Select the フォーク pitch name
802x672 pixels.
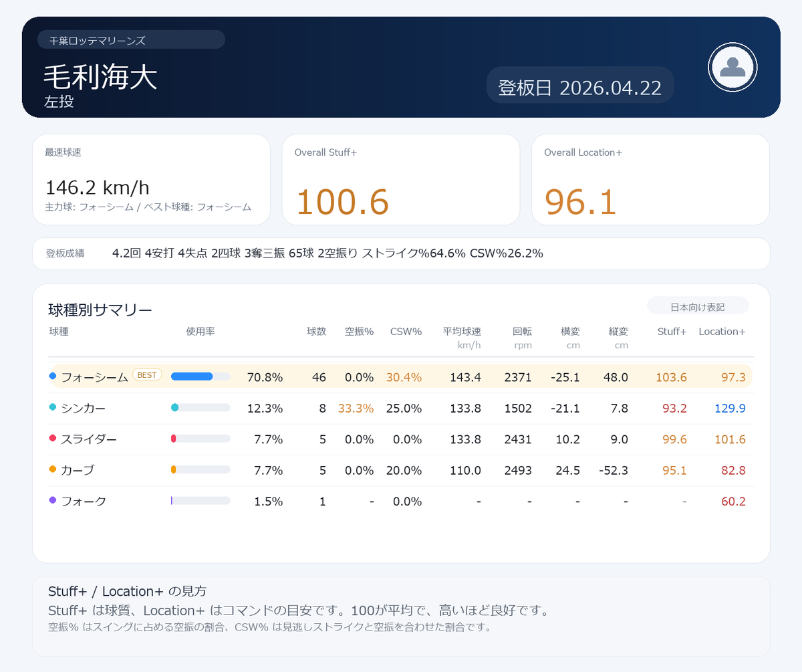click(x=84, y=501)
